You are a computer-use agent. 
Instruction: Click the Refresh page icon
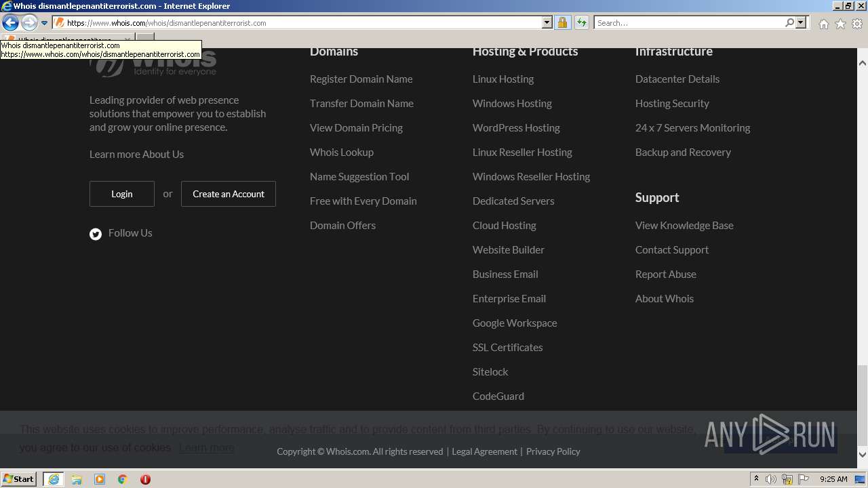pos(582,23)
